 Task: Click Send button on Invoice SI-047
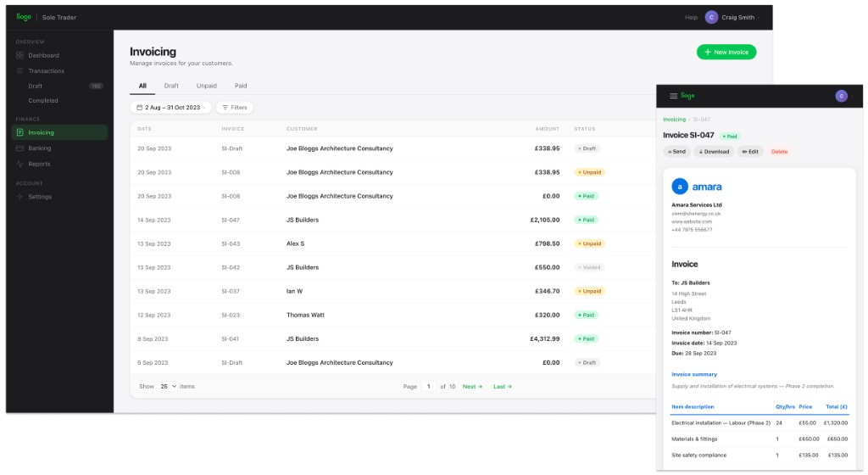(x=676, y=152)
